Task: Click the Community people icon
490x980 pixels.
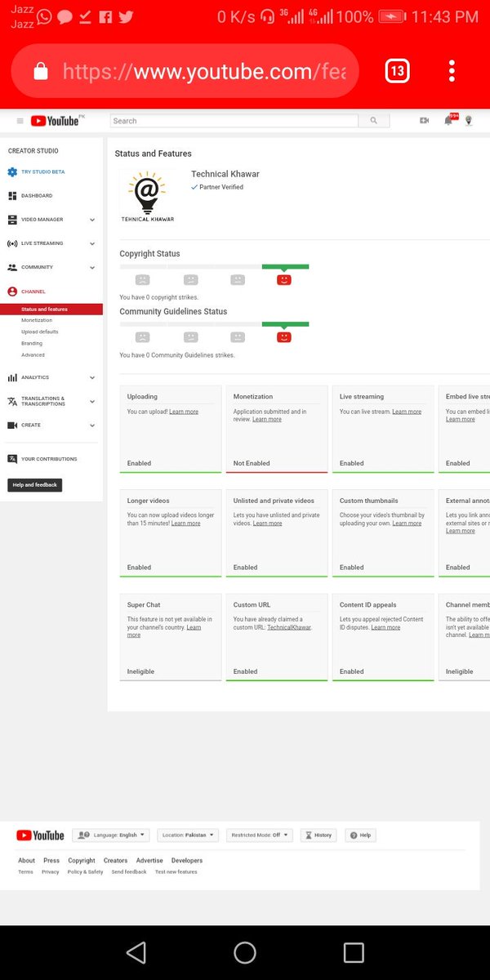Action: pyautogui.click(x=12, y=267)
